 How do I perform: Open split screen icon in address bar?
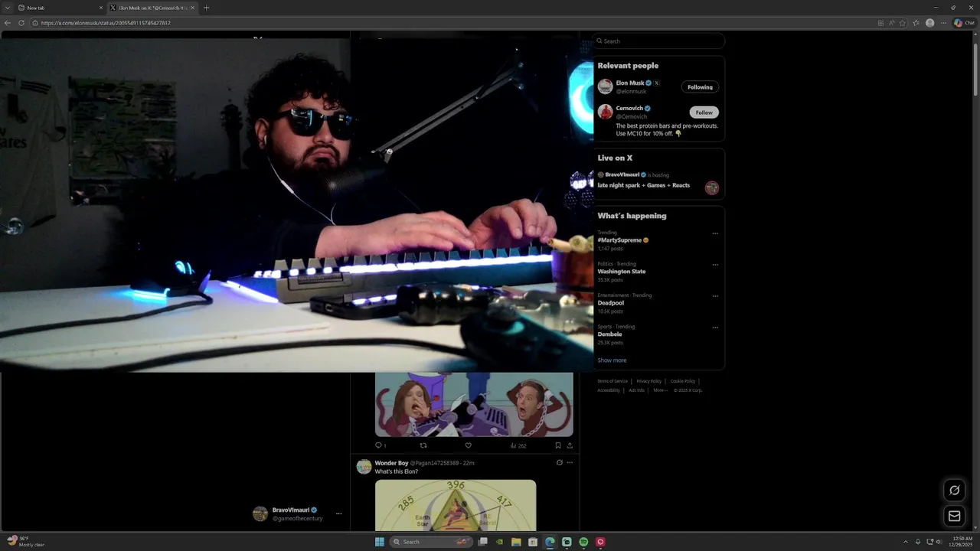coord(880,23)
